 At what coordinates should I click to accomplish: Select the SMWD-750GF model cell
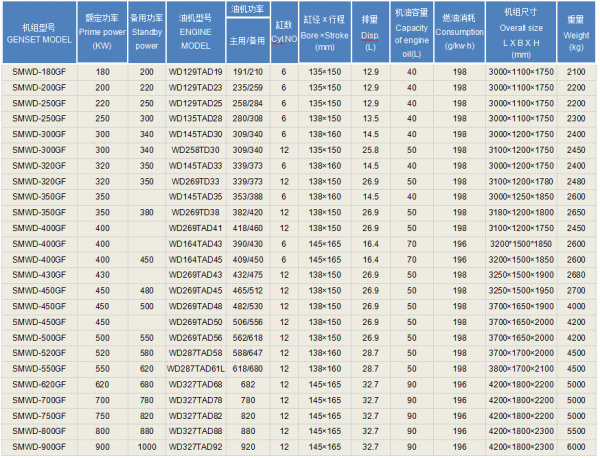point(39,416)
